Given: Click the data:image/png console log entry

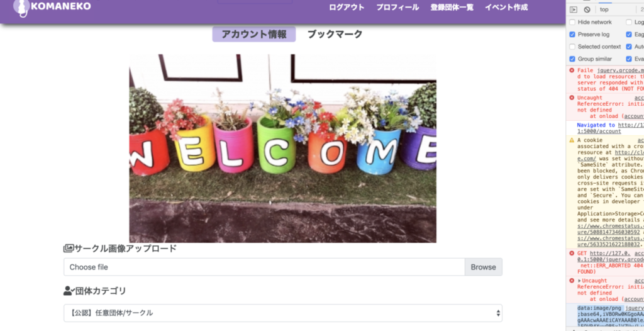Looking at the screenshot, I should click(600, 308).
